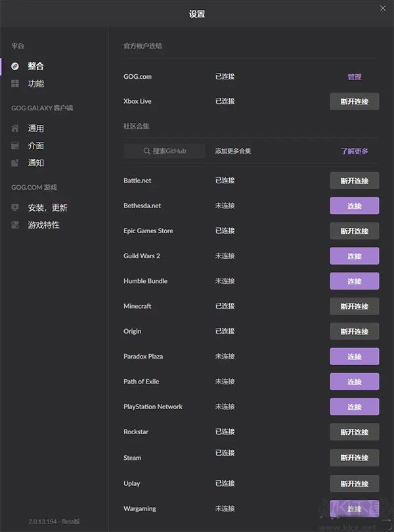The image size is (394, 532).
Task: Open the 管理 link for GOG.com
Action: [355, 77]
